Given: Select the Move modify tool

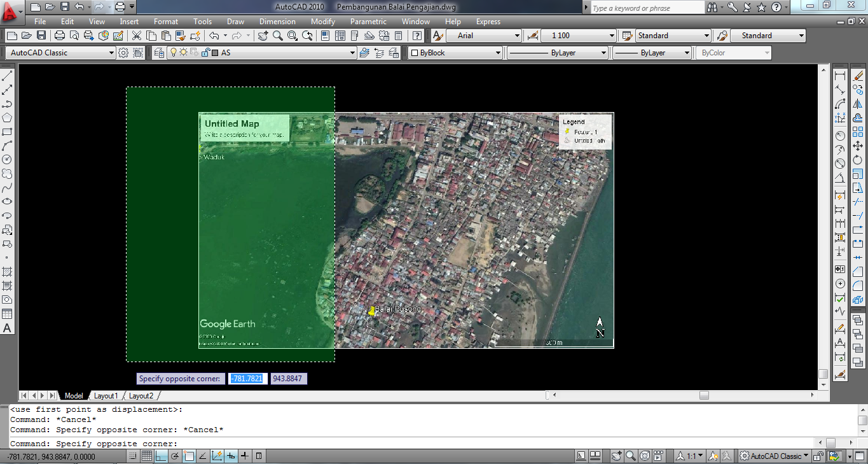Looking at the screenshot, I should [858, 146].
